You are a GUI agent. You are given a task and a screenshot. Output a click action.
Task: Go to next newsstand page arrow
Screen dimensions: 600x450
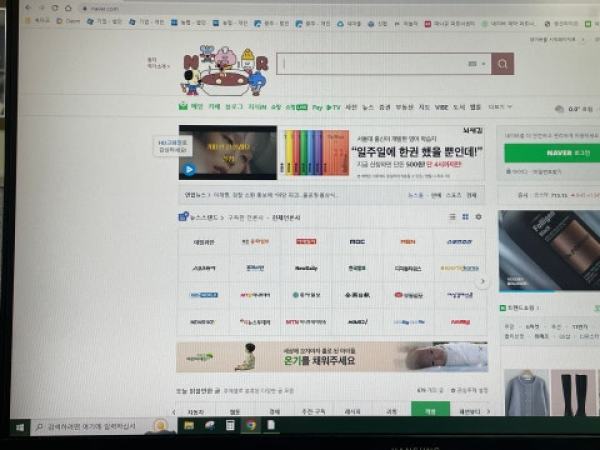(483, 282)
